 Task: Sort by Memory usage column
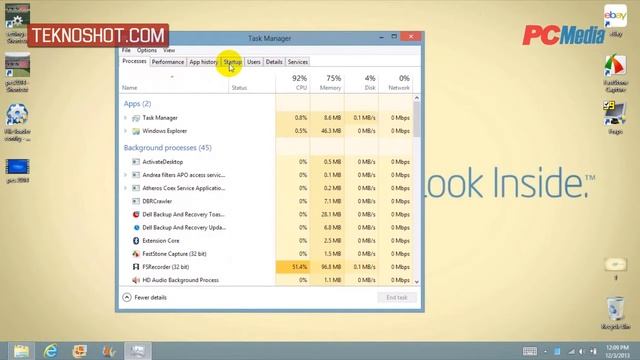point(327,83)
